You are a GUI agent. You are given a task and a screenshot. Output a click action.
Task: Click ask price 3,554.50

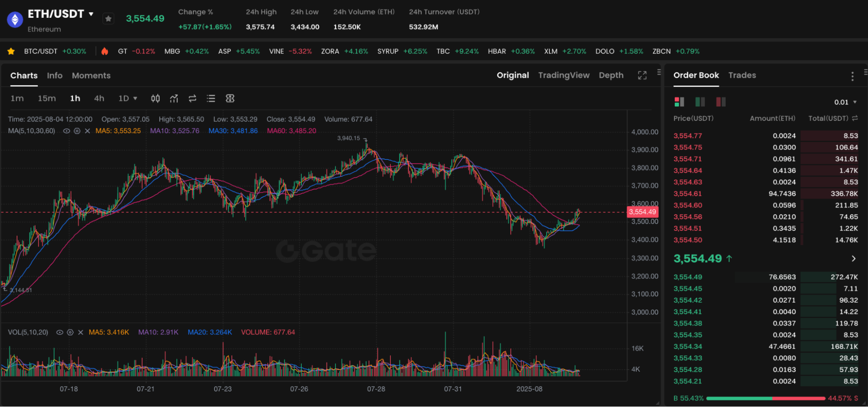coord(688,240)
